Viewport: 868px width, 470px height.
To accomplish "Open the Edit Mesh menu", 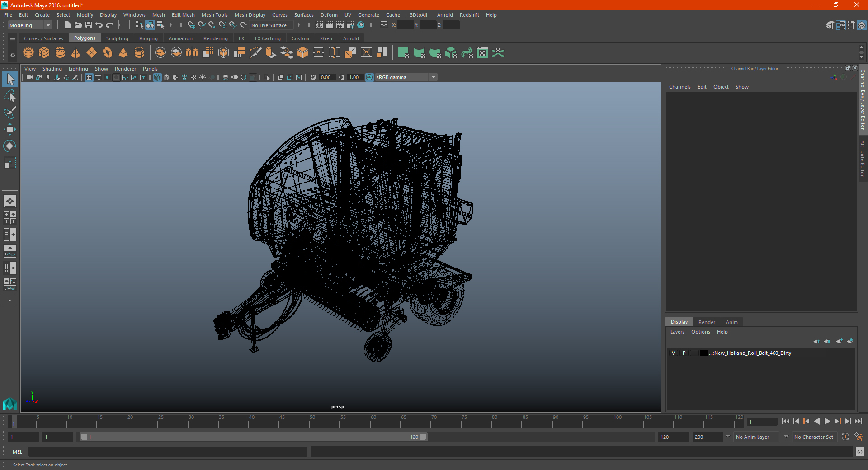I will (x=183, y=15).
